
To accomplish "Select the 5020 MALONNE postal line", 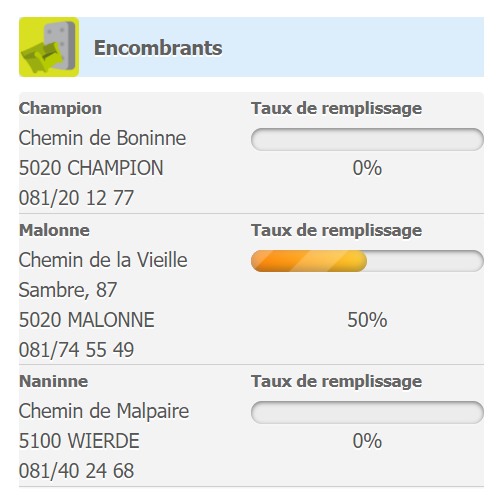I will tap(87, 320).
